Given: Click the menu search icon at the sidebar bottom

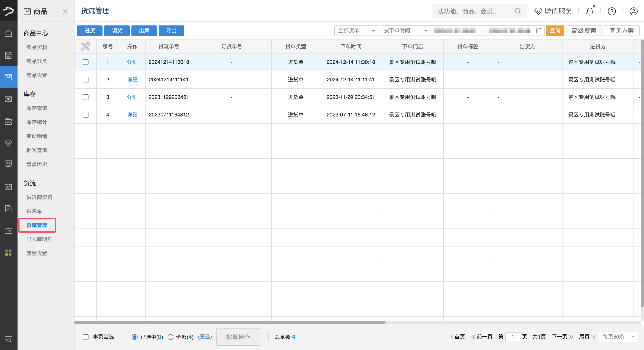Looking at the screenshot, I should (8, 340).
